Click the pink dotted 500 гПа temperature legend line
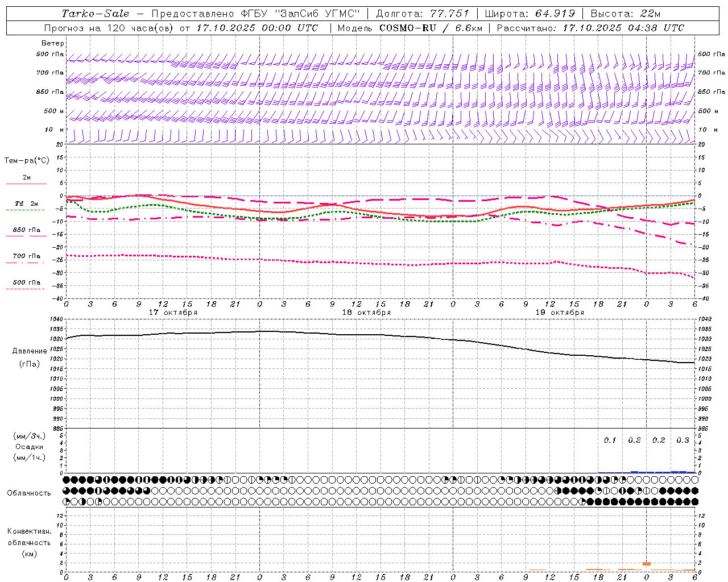 tap(26, 289)
